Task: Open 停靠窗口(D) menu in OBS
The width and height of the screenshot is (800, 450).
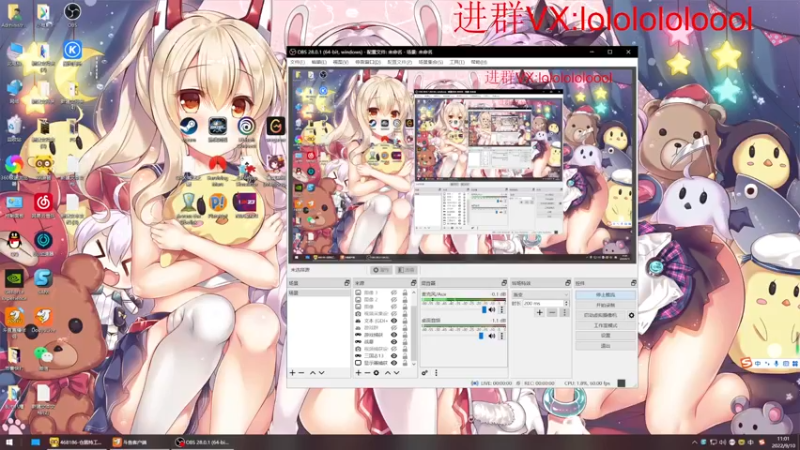Action: (368, 62)
